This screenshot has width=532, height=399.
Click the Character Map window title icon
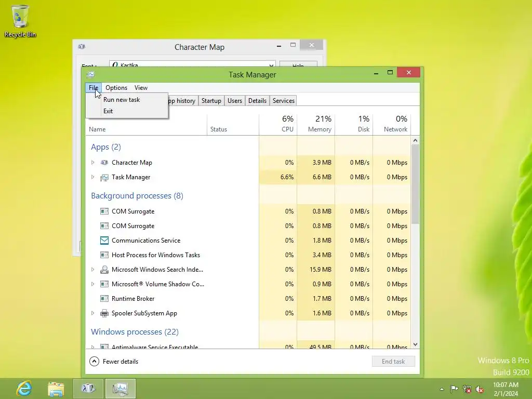tap(82, 46)
